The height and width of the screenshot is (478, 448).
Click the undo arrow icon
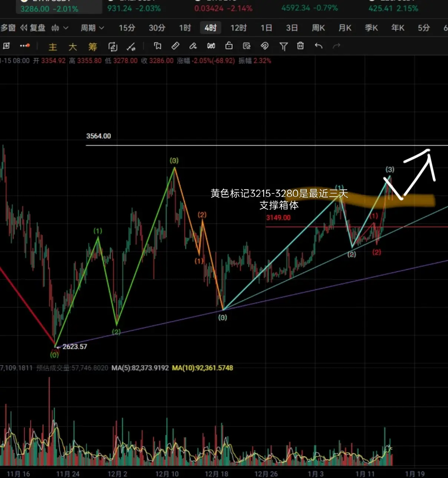[x=319, y=46]
